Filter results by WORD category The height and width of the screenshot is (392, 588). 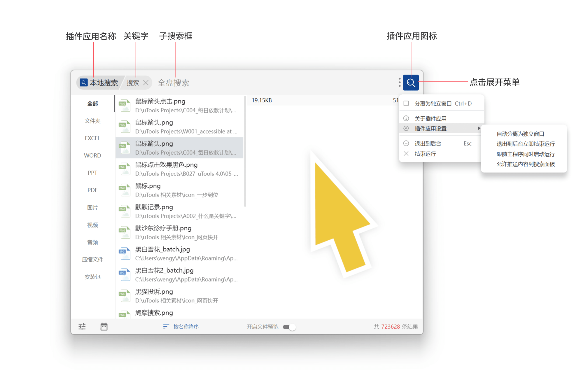[x=92, y=156]
